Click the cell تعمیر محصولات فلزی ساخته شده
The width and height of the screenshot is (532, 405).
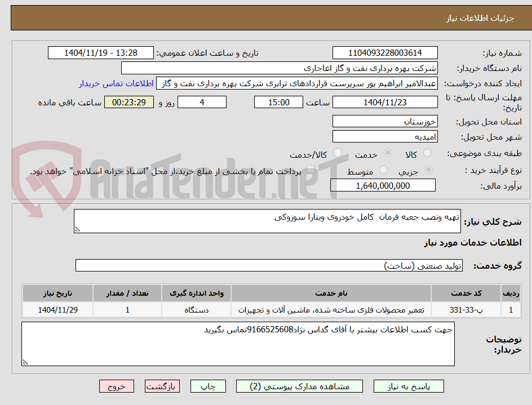point(331,310)
